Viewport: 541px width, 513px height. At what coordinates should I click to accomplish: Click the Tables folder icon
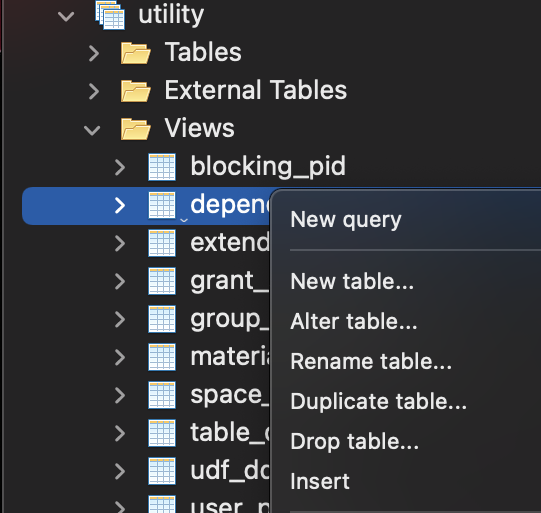point(136,53)
